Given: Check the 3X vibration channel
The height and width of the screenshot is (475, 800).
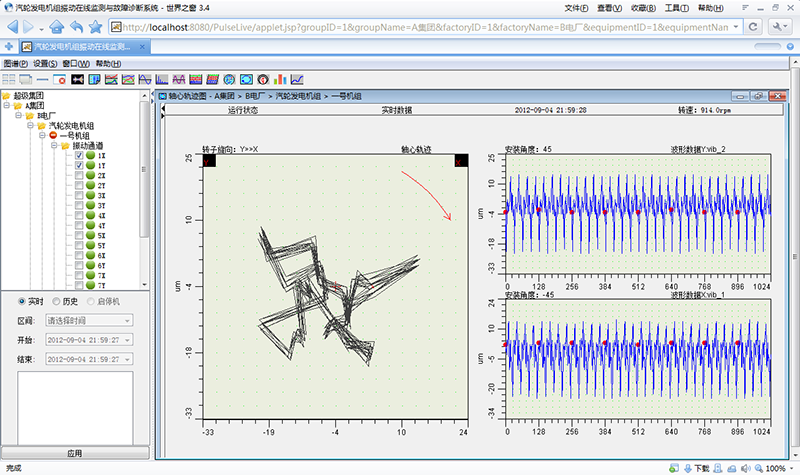Looking at the screenshot, I should (79, 195).
